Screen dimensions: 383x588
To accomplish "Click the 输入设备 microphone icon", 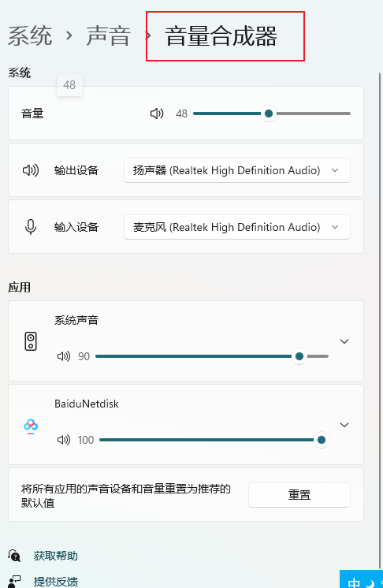I will tap(31, 227).
